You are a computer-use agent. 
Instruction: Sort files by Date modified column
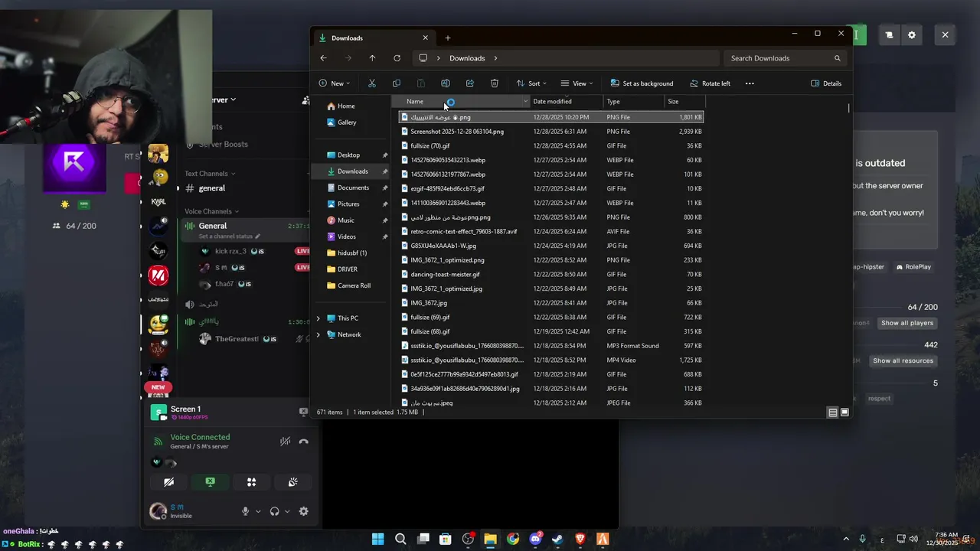[x=567, y=102]
